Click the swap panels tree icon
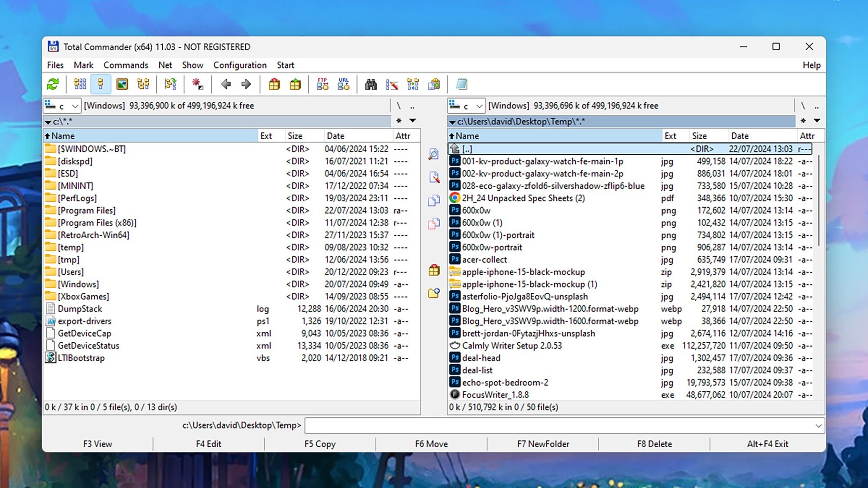The height and width of the screenshot is (488, 868). pyautogui.click(x=171, y=84)
